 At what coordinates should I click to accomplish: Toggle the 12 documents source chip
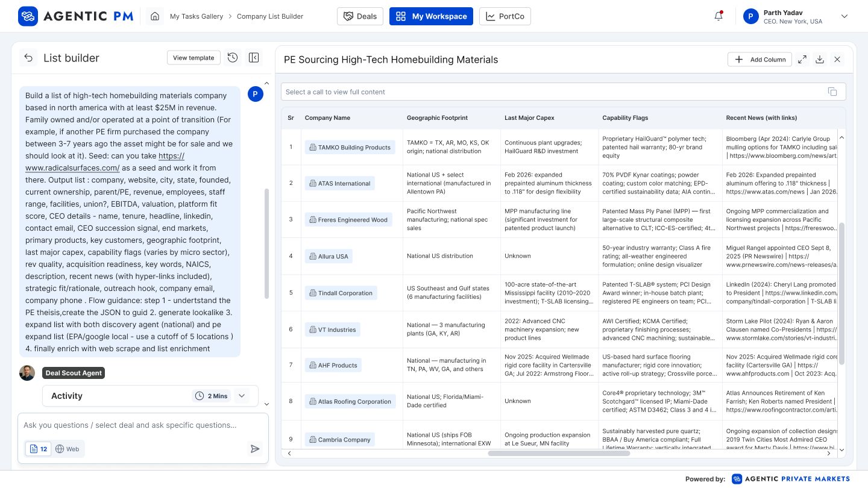39,449
